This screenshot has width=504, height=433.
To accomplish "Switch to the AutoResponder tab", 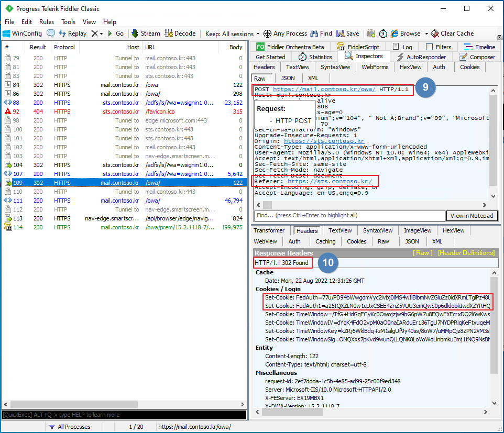I will coord(421,57).
